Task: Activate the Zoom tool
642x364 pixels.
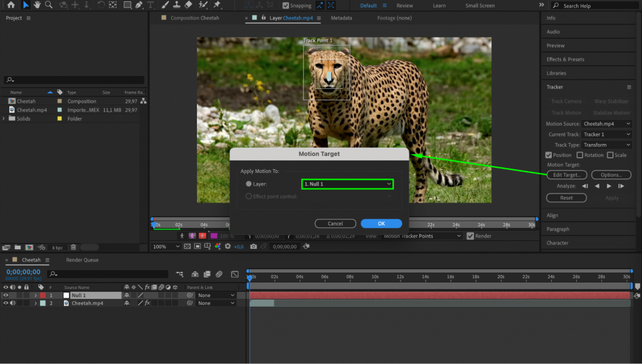Action: 47,6
